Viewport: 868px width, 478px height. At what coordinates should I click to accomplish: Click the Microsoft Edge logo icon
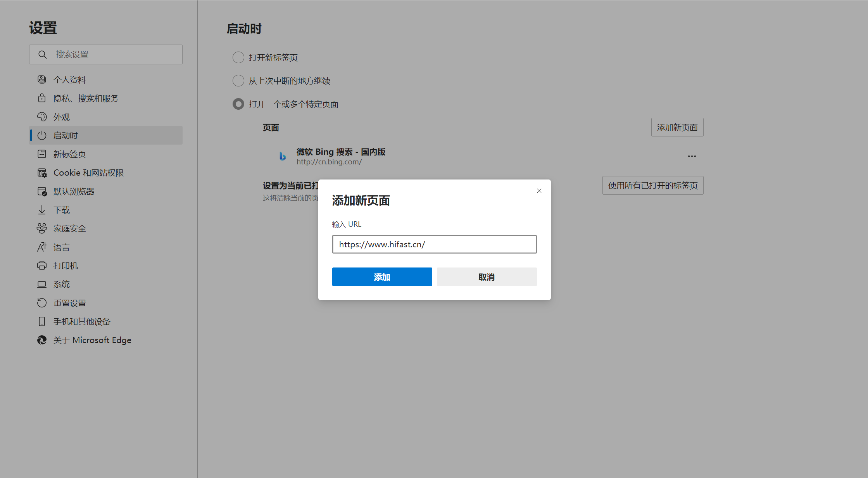point(42,340)
